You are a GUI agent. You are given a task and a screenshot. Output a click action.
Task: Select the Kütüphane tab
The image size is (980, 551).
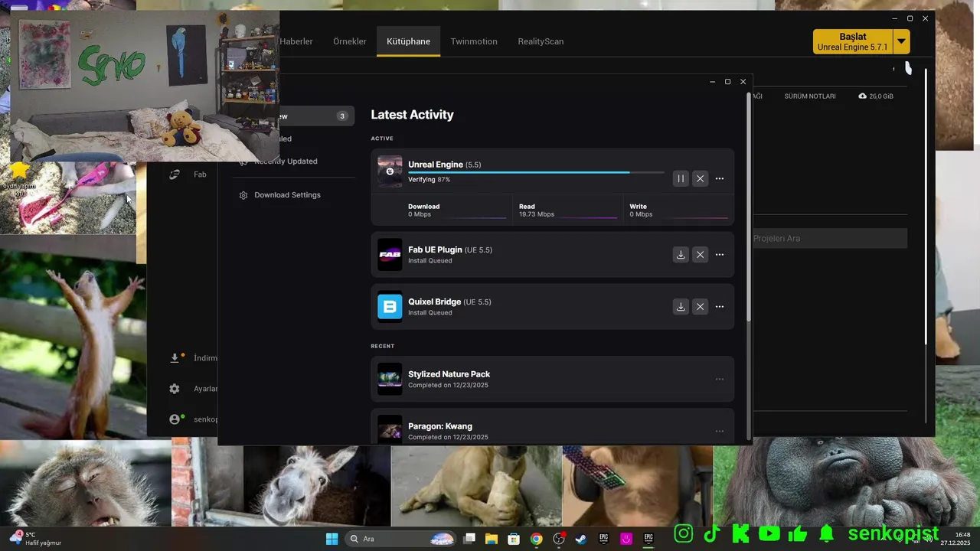click(x=408, y=41)
